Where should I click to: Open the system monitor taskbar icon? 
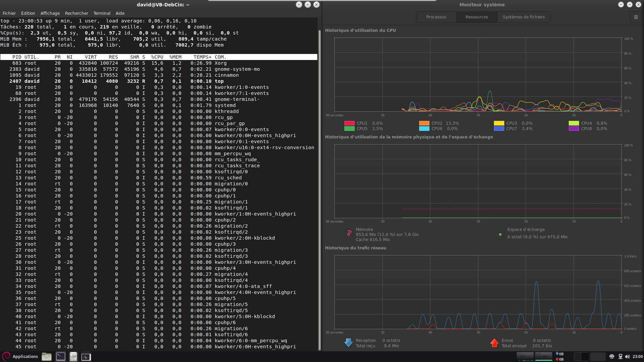coord(86,357)
